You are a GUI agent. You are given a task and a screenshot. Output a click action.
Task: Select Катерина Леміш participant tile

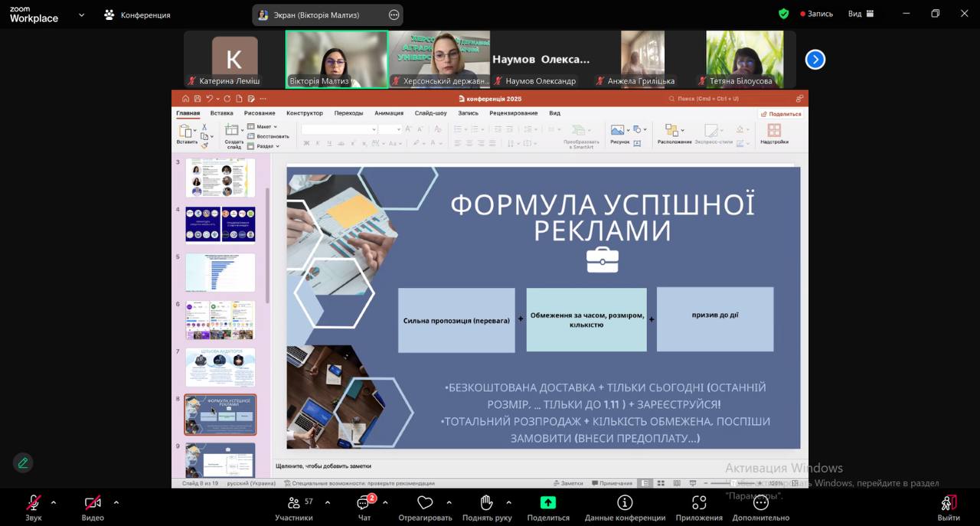tap(234, 60)
